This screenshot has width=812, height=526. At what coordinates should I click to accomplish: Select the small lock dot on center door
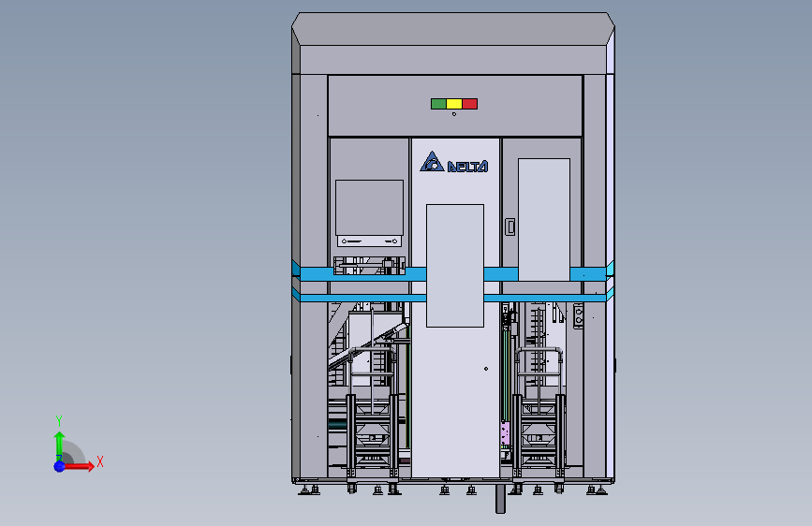click(486, 369)
